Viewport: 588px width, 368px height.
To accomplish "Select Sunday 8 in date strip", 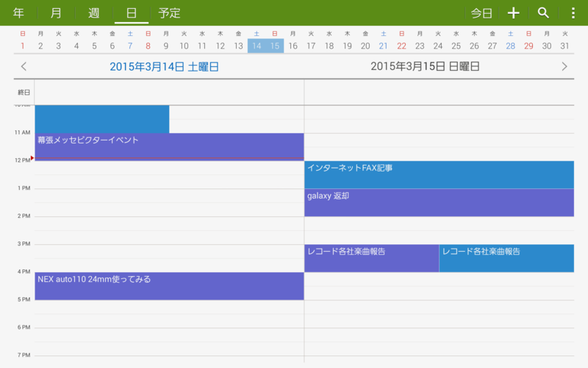I will (148, 46).
